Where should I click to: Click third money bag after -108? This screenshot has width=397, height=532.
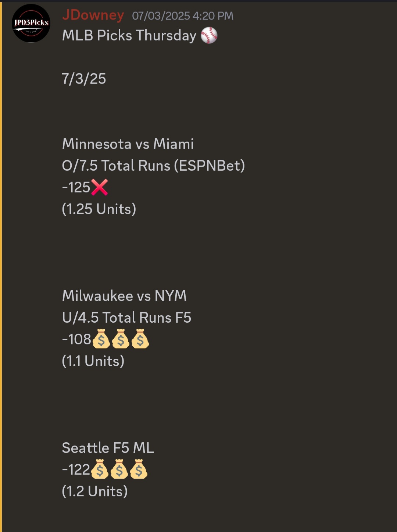(x=140, y=339)
